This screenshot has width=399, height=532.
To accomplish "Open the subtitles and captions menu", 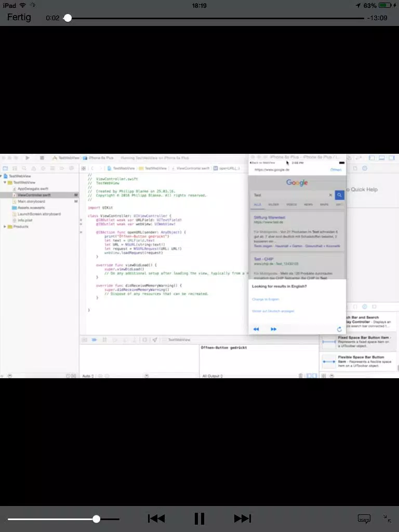I will point(364,519).
